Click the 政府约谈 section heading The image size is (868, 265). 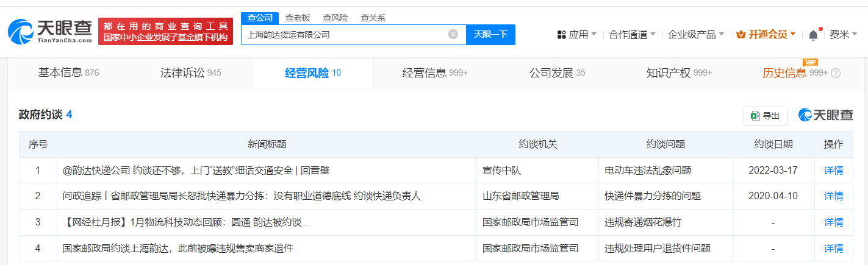click(x=45, y=115)
